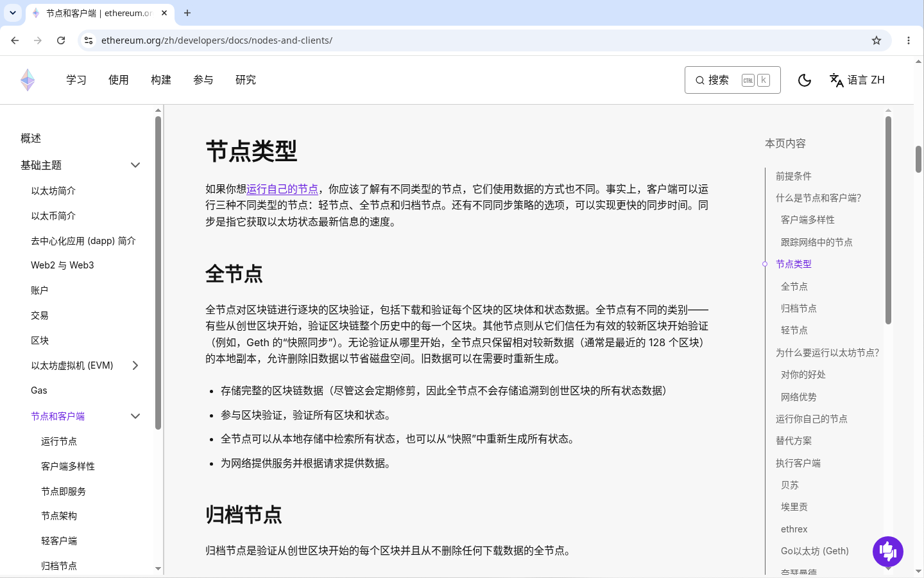This screenshot has height=578, width=924.
Task: Follow the 运行自己的节点 link
Action: pos(282,189)
